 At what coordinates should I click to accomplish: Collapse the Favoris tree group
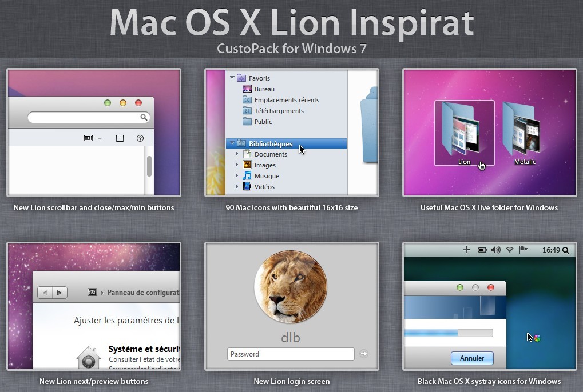click(x=232, y=78)
